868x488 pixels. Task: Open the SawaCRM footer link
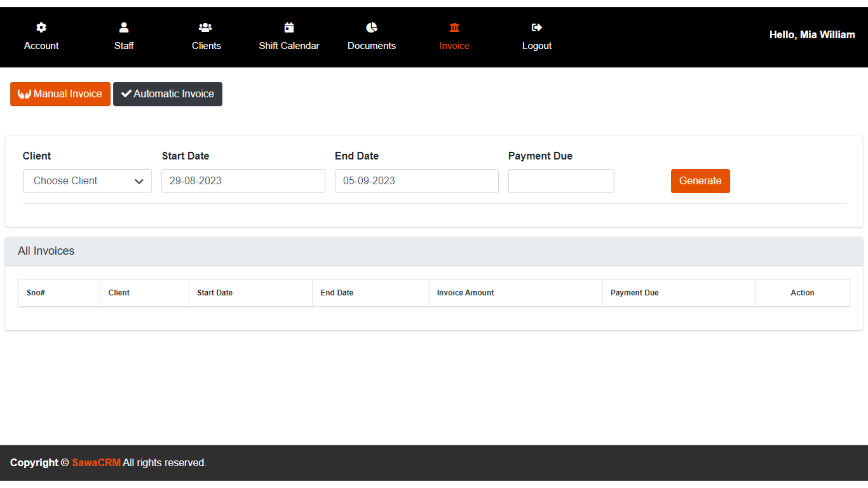(96, 463)
